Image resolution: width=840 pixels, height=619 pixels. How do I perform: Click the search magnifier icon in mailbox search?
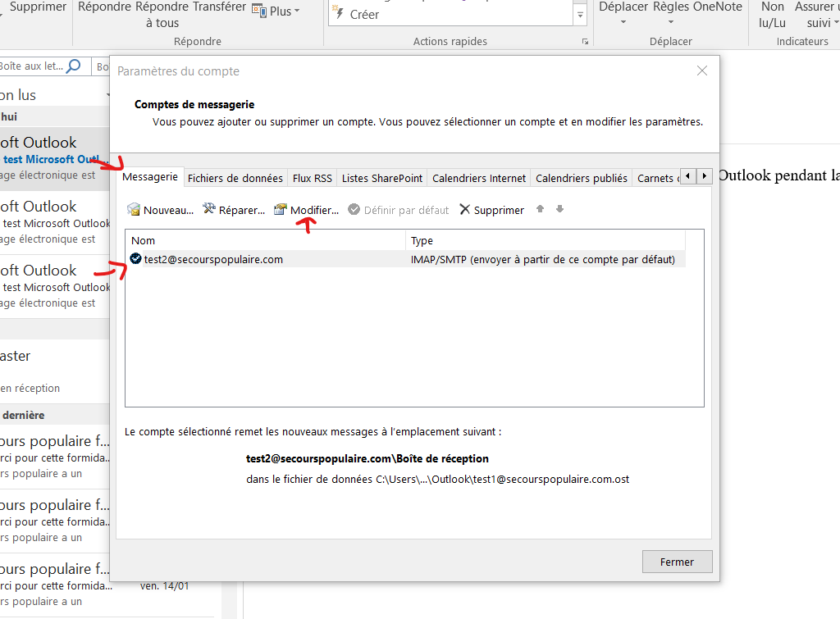(74, 66)
